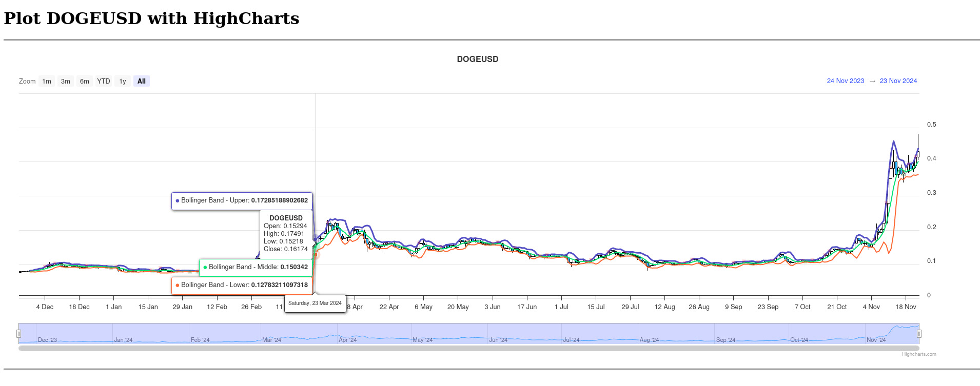Click the DOGEUSD chart title

pos(478,59)
